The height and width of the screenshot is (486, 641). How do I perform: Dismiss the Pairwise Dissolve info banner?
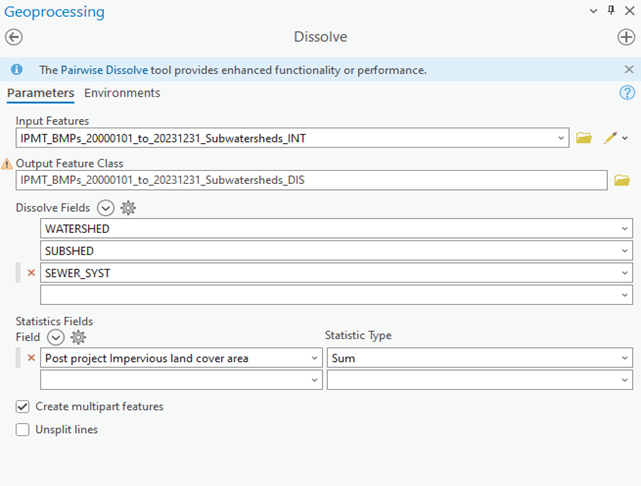[x=628, y=70]
